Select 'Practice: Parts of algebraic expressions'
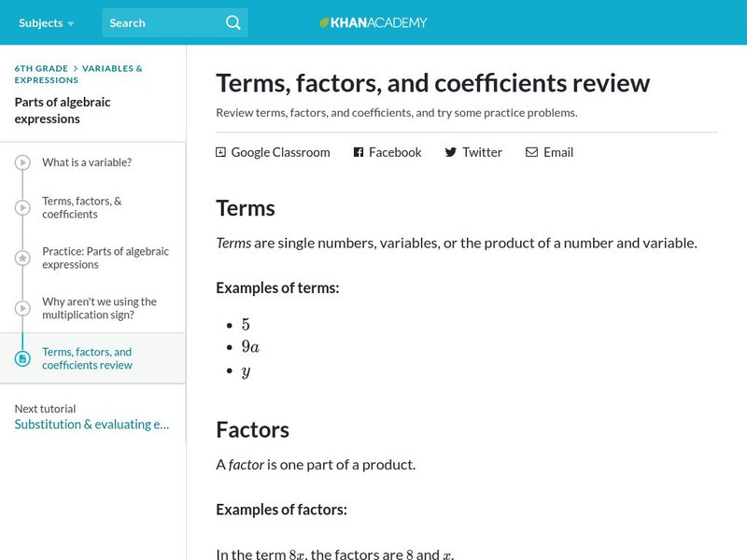The height and width of the screenshot is (560, 747). click(106, 258)
